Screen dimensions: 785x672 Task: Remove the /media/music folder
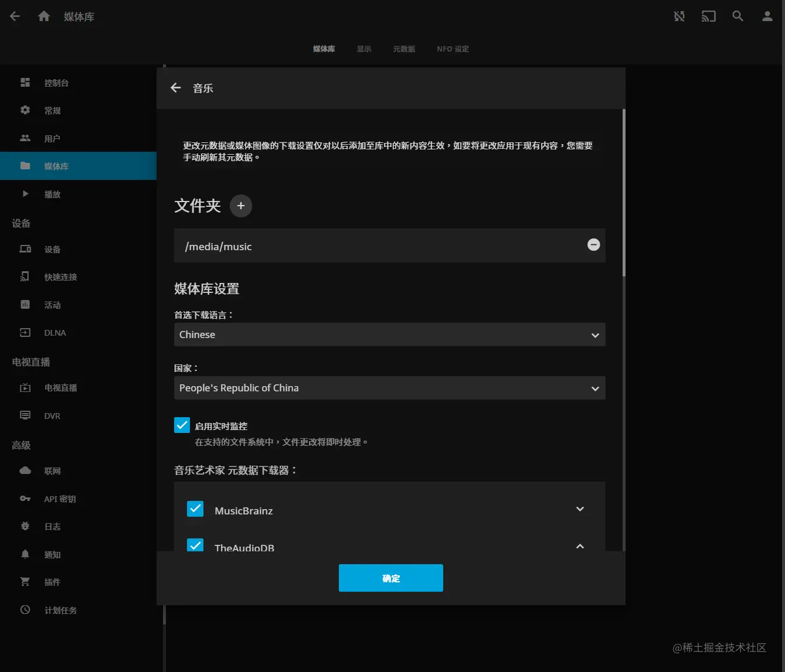pos(593,245)
